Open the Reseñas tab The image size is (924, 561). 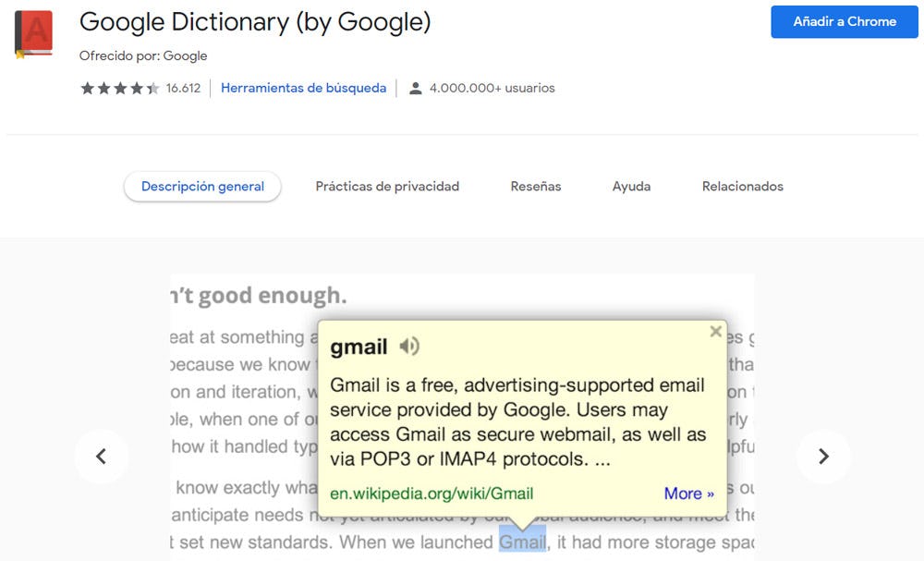click(536, 186)
